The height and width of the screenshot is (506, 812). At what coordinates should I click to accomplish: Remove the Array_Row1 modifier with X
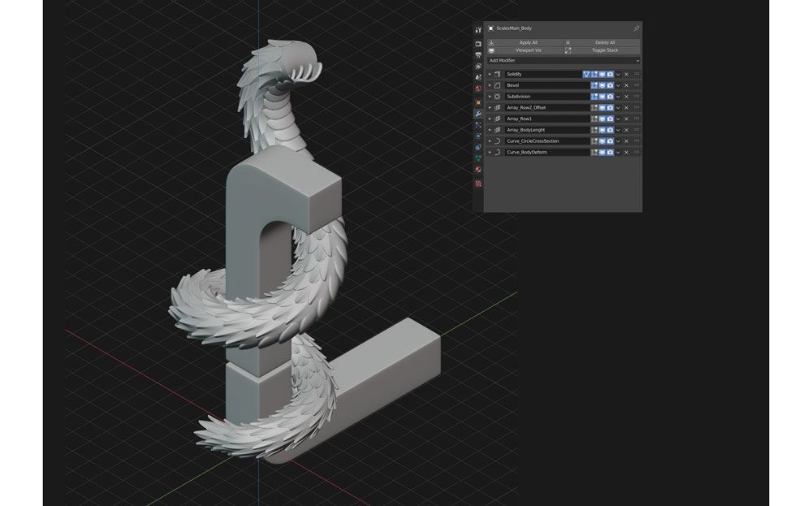click(x=626, y=119)
